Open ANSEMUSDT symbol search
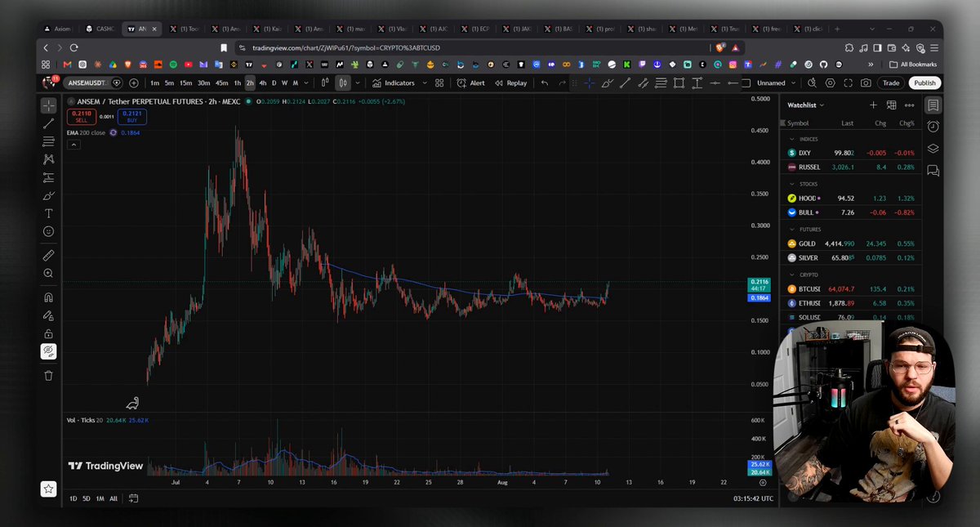980x527 pixels. click(89, 83)
